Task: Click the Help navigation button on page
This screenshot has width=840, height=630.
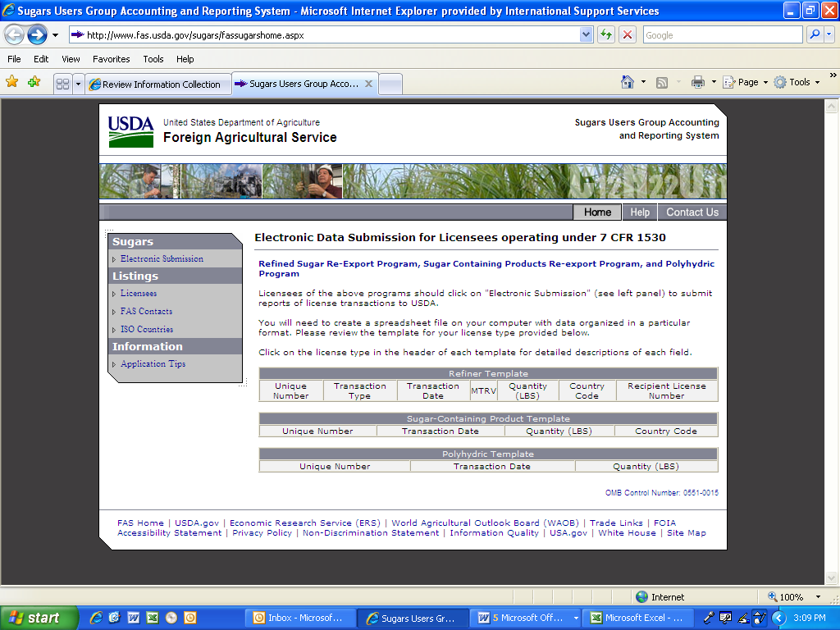Action: [x=640, y=212]
